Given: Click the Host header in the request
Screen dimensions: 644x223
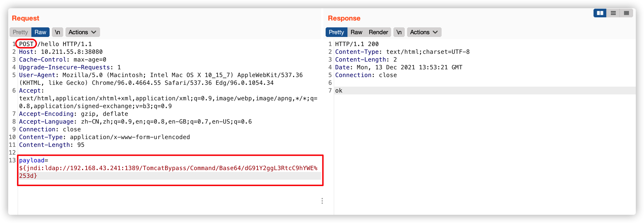Looking at the screenshot, I should coord(61,52).
